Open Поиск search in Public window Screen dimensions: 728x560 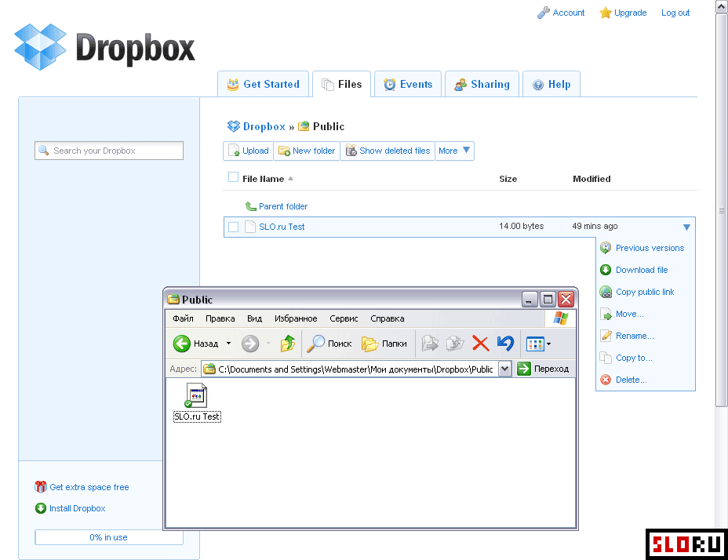pos(329,344)
